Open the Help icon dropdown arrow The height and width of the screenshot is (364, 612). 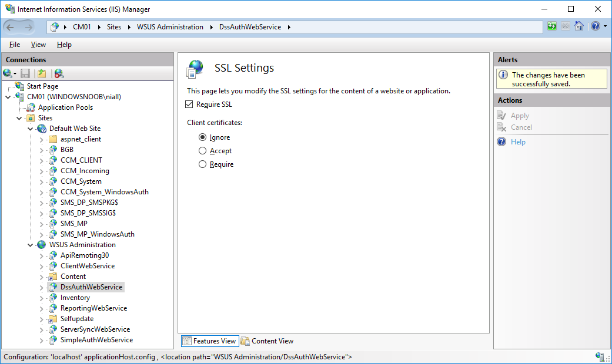point(605,26)
